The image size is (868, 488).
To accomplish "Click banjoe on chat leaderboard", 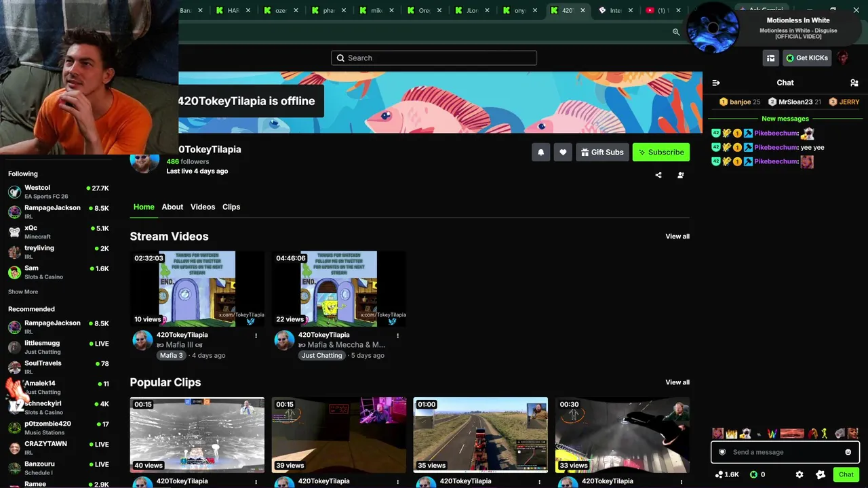I will 740,102.
